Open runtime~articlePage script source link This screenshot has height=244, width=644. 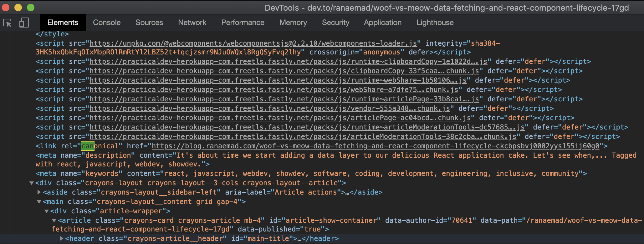(x=284, y=99)
